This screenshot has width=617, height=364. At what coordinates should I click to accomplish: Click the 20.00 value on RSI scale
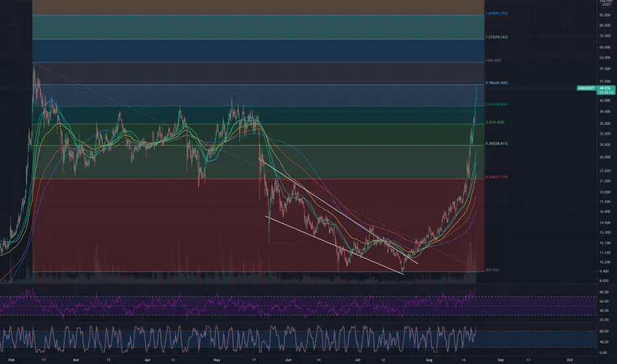click(604, 320)
